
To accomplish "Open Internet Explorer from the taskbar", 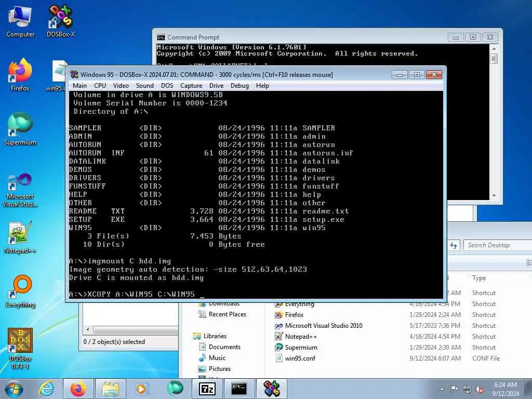I will 46,389.
